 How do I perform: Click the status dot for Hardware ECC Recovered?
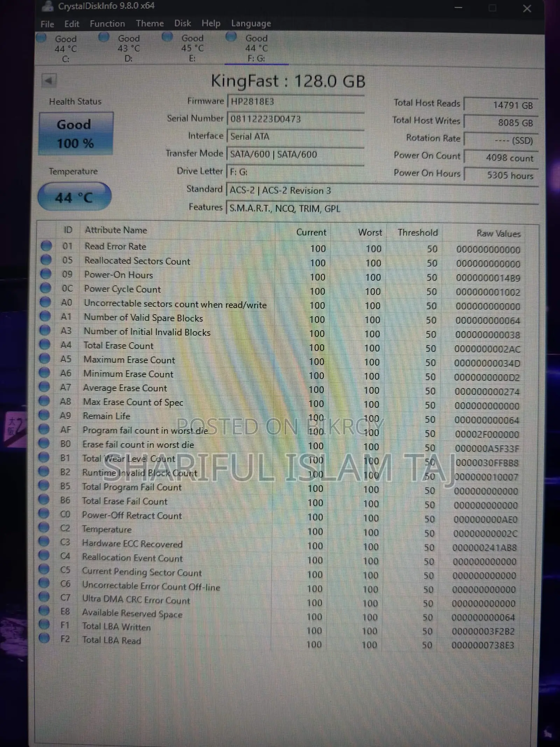[x=44, y=541]
